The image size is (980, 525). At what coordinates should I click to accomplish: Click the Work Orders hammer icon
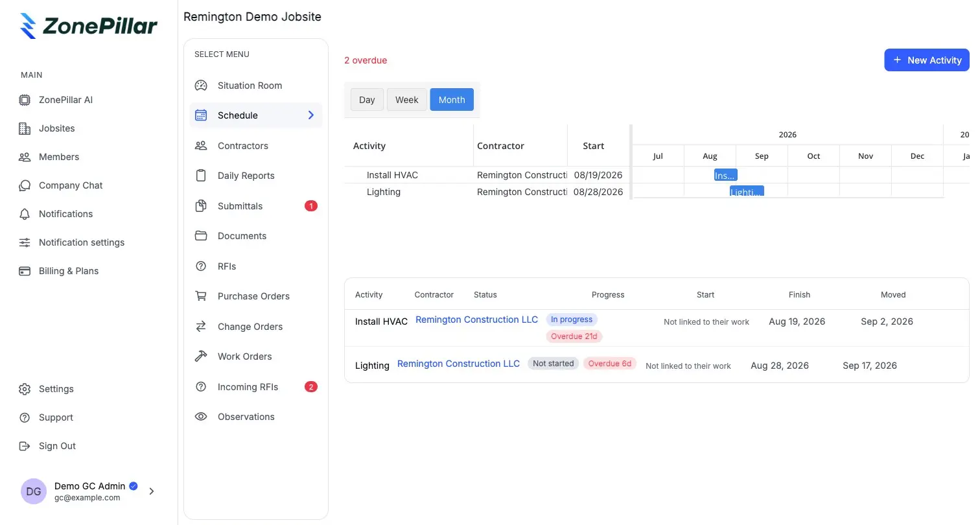[201, 356]
